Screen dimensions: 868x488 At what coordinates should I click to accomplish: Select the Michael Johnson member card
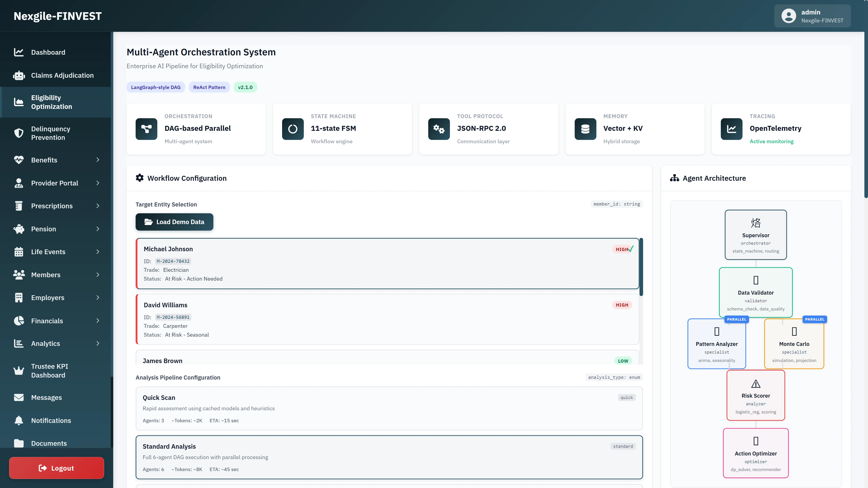coord(387,263)
